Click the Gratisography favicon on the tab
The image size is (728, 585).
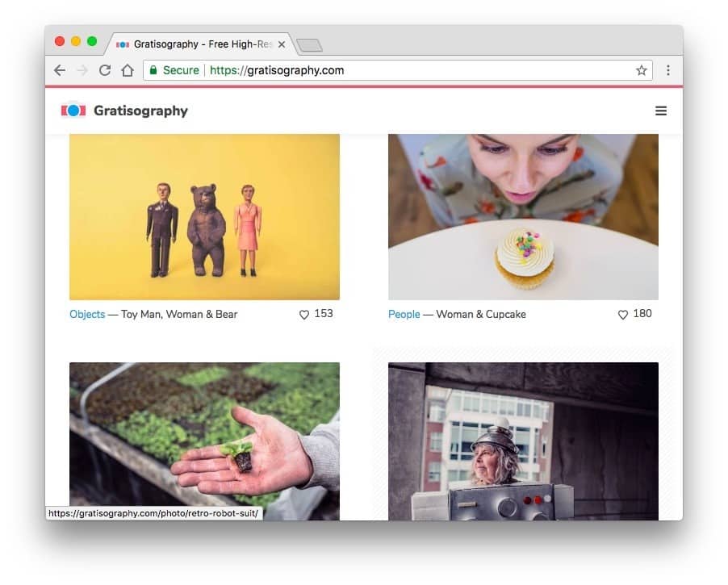pyautogui.click(x=122, y=44)
